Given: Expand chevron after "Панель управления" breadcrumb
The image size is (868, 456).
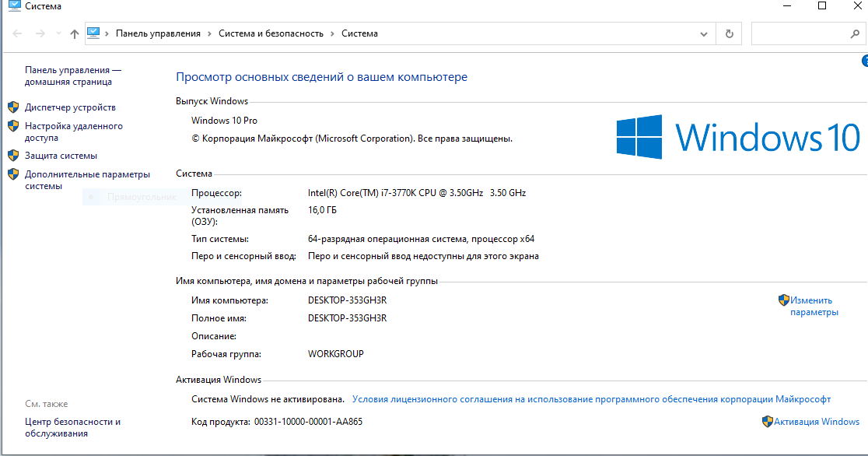Looking at the screenshot, I should 209,34.
